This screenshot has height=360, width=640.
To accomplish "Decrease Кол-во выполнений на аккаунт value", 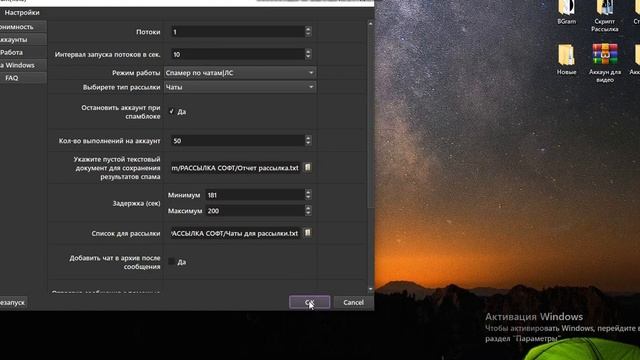I will (308, 143).
